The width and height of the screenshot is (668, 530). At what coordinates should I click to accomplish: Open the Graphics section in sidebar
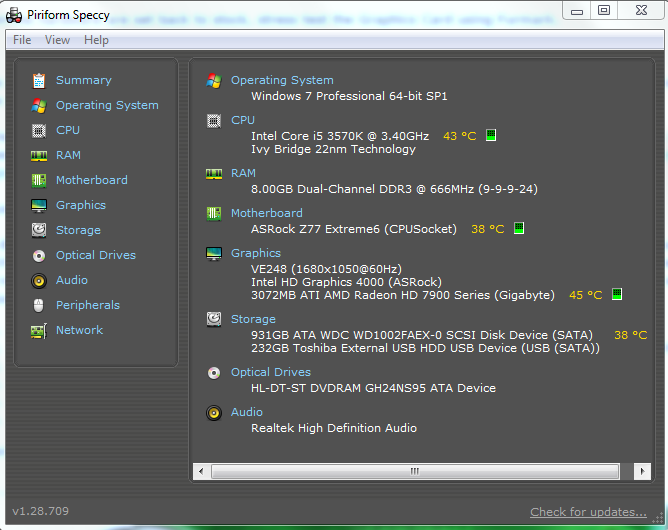[x=81, y=205]
